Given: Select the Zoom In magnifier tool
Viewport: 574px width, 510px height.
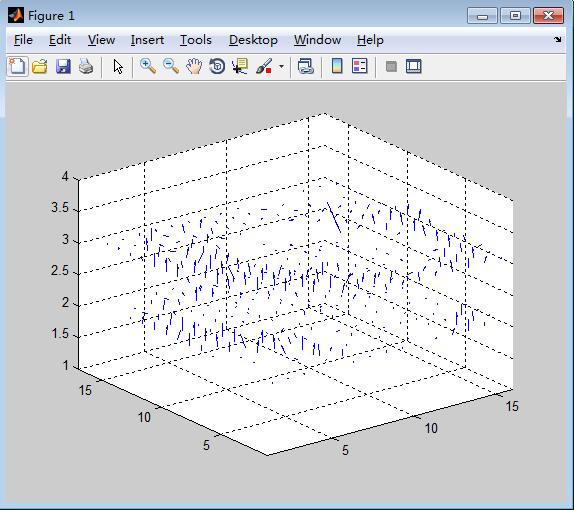Looking at the screenshot, I should coord(148,67).
